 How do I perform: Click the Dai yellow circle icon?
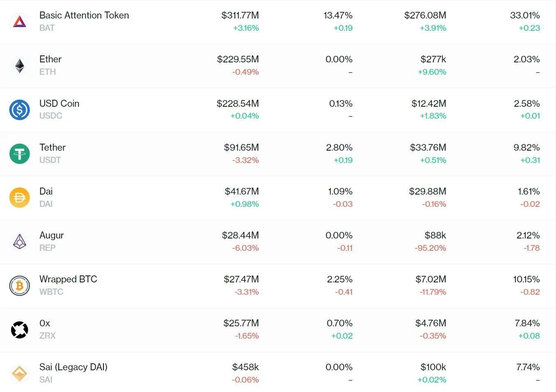tap(19, 197)
